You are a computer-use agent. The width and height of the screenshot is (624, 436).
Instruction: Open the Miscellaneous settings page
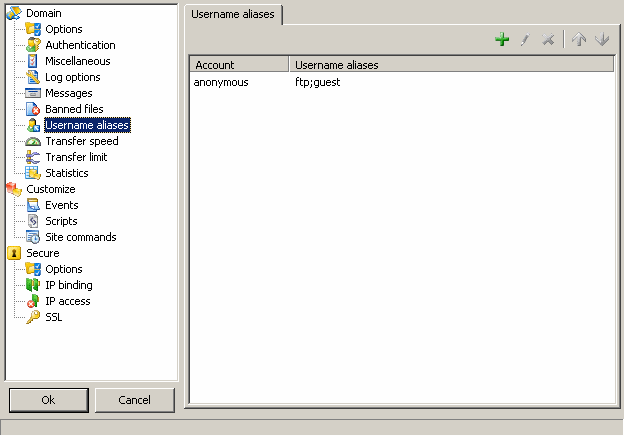[x=78, y=61]
